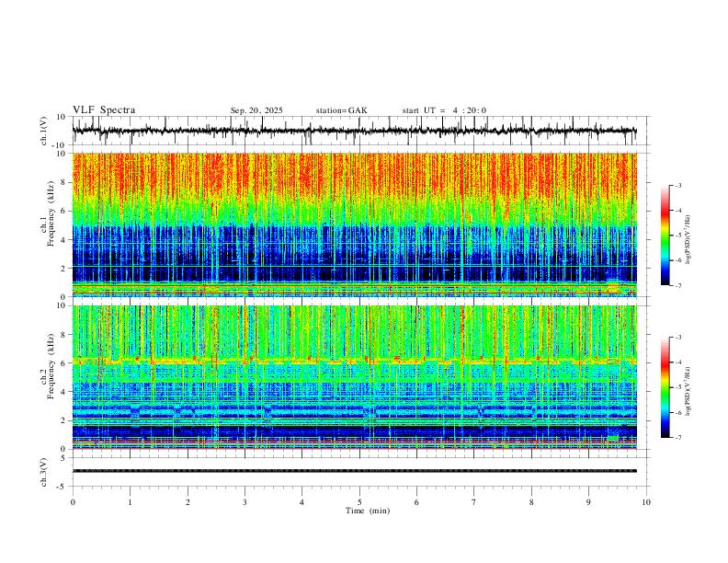Viewport: 728px width, 563px height.
Task: Click the "8" tick on ch.1 frequency axis
Action: (x=64, y=182)
